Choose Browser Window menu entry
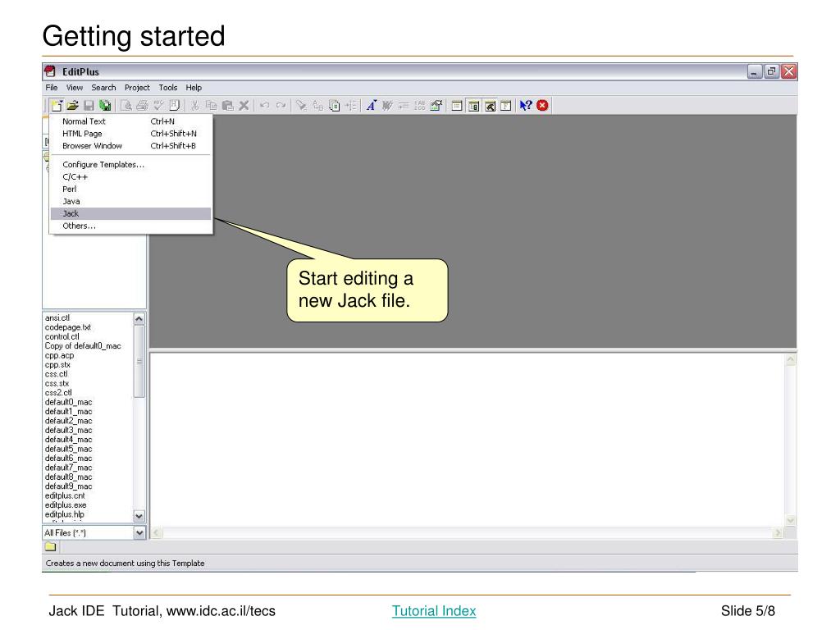Image resolution: width=840 pixels, height=630 pixels. pos(130,146)
